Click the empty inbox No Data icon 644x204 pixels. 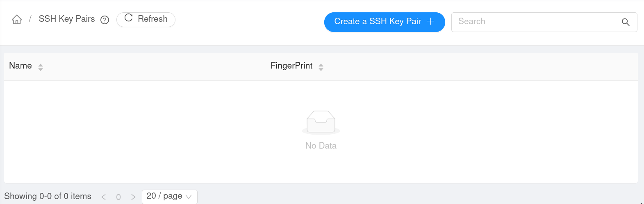(x=321, y=122)
